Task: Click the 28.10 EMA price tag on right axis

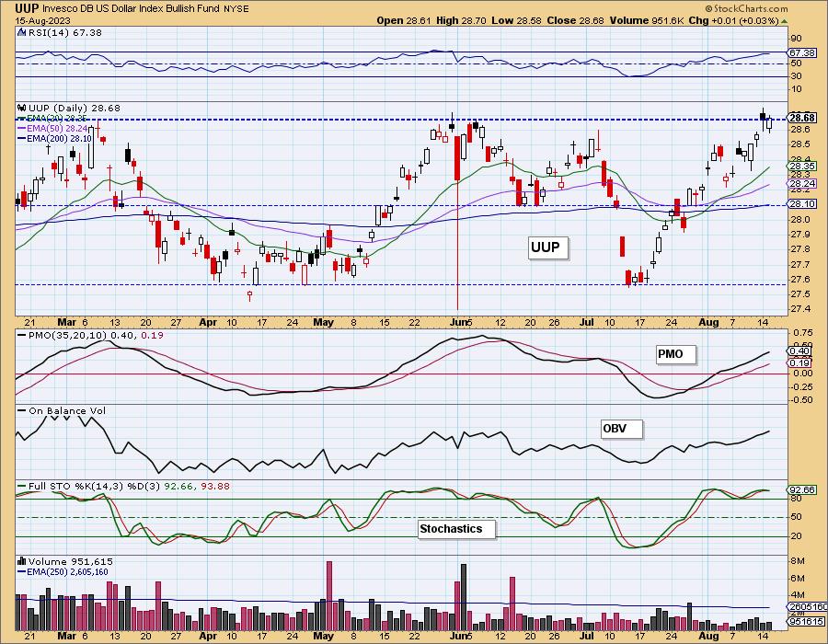Action: [802, 203]
